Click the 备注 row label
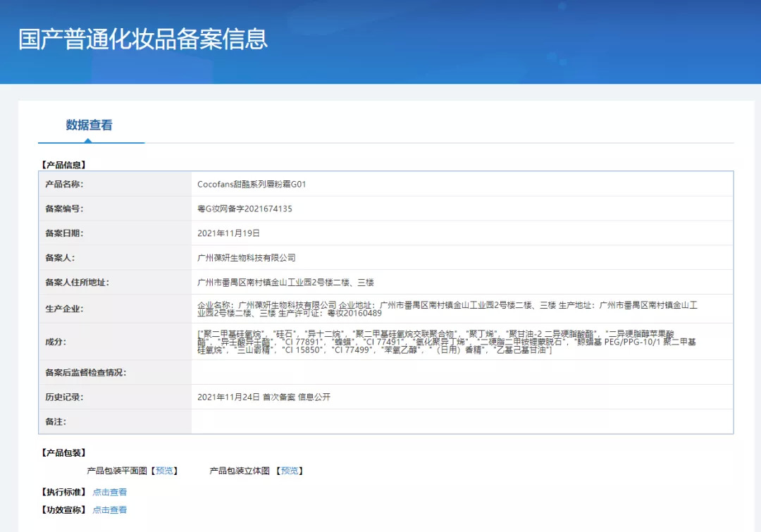Image resolution: width=761 pixels, height=532 pixels. (x=56, y=421)
